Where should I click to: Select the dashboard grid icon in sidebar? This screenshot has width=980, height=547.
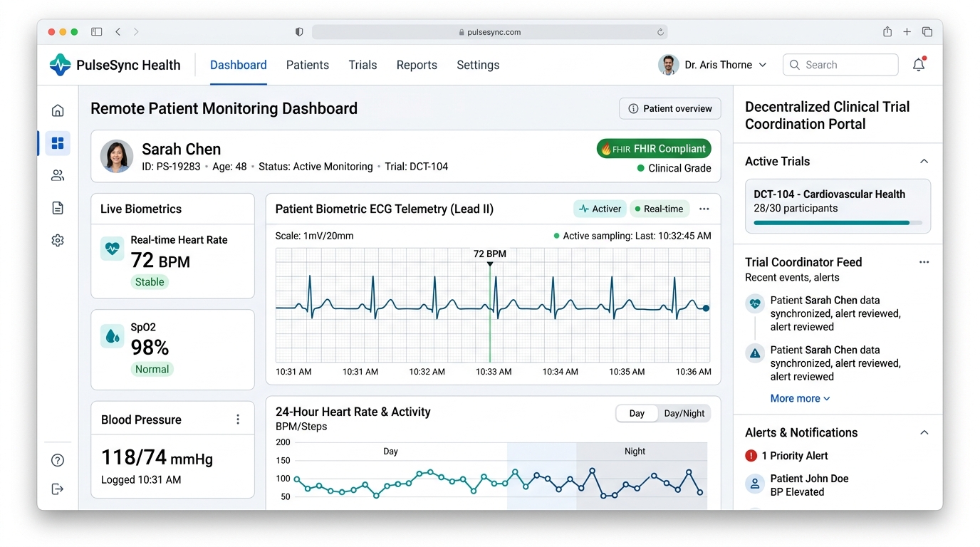tap(58, 143)
